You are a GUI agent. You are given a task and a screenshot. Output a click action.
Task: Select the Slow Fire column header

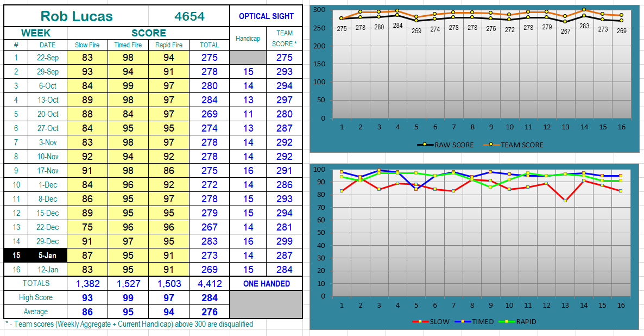[87, 45]
